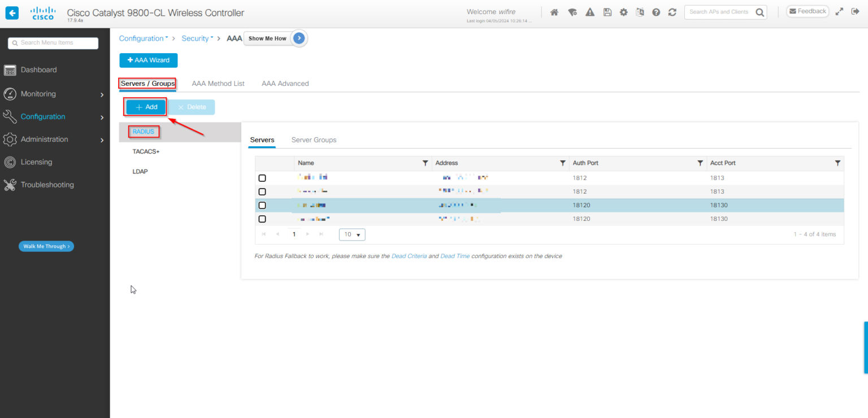This screenshot has width=868, height=418.
Task: Check the checkbox for the first RADIUS server row
Action: pos(262,178)
